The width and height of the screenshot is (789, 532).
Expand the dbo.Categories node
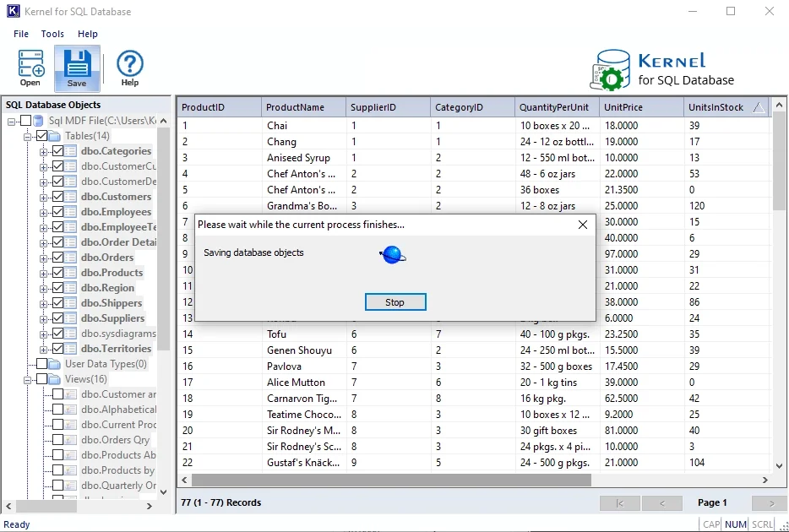click(44, 152)
